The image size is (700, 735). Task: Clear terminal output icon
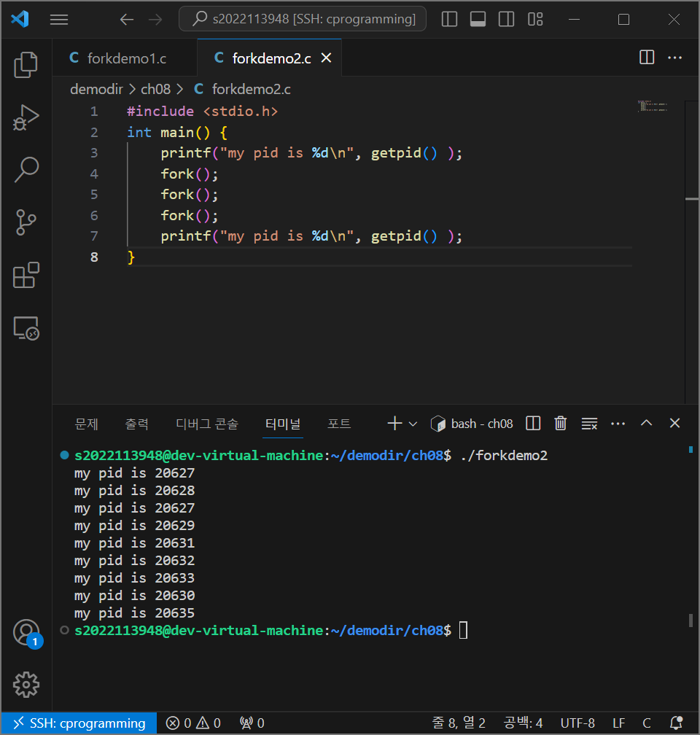click(589, 423)
